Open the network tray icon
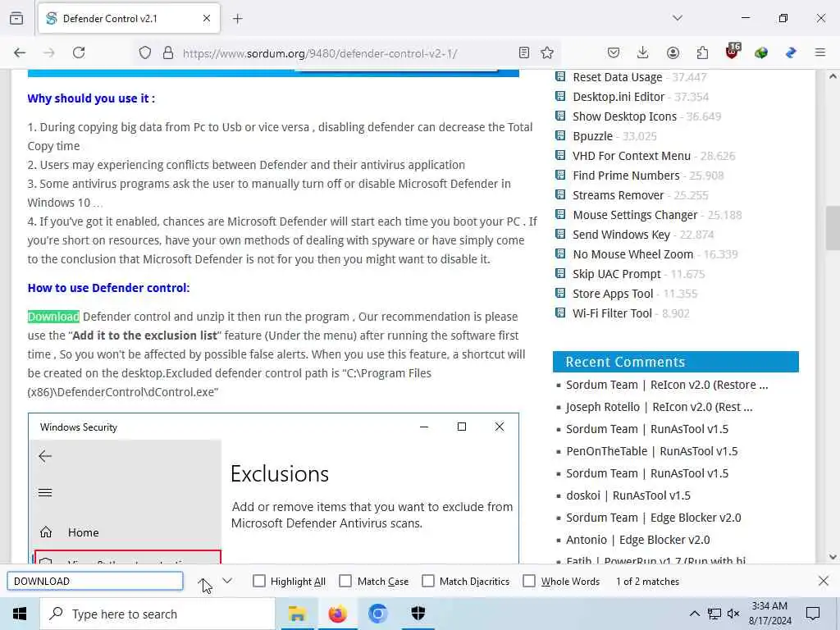The height and width of the screenshot is (630, 840). 714,614
